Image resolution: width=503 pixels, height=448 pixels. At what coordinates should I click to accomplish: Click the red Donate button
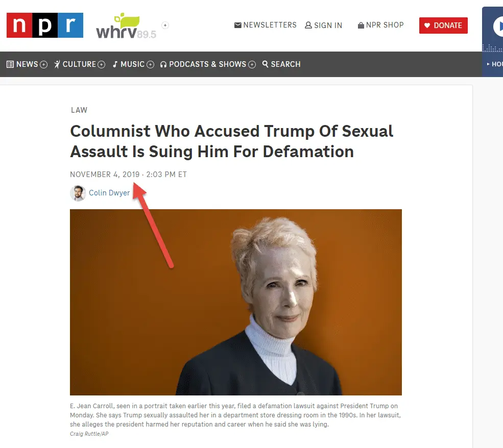[x=443, y=26]
